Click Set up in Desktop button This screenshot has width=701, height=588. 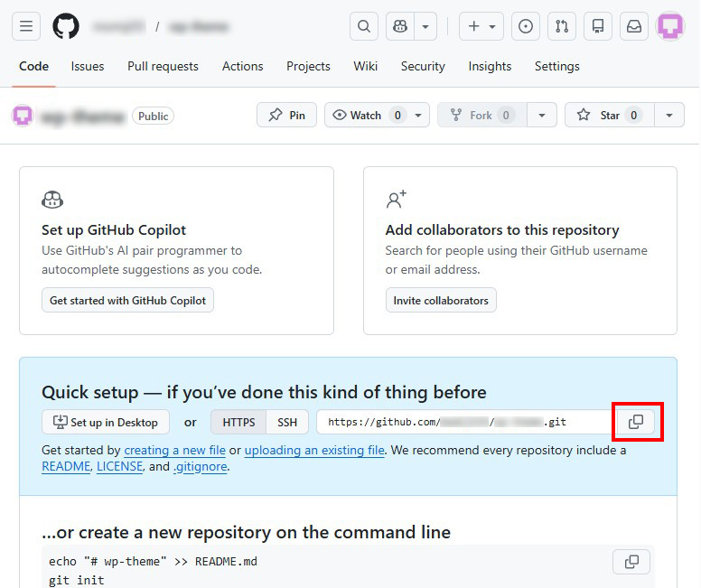[x=106, y=422]
